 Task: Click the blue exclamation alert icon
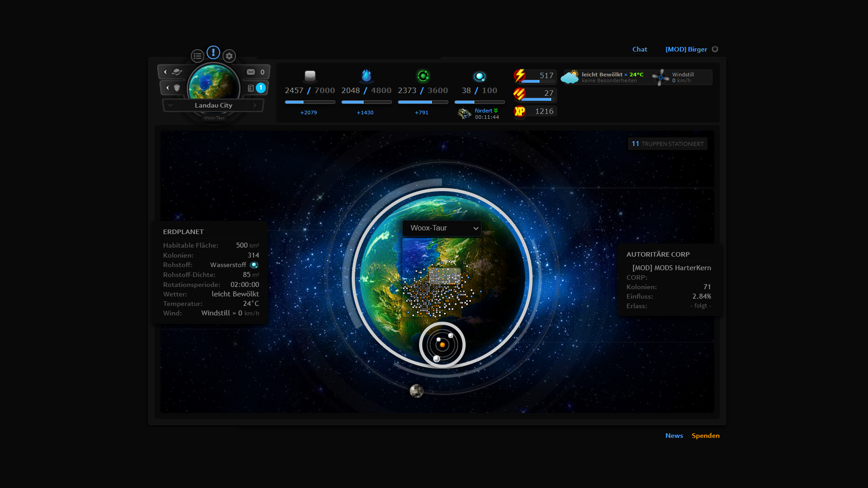pos(213,52)
